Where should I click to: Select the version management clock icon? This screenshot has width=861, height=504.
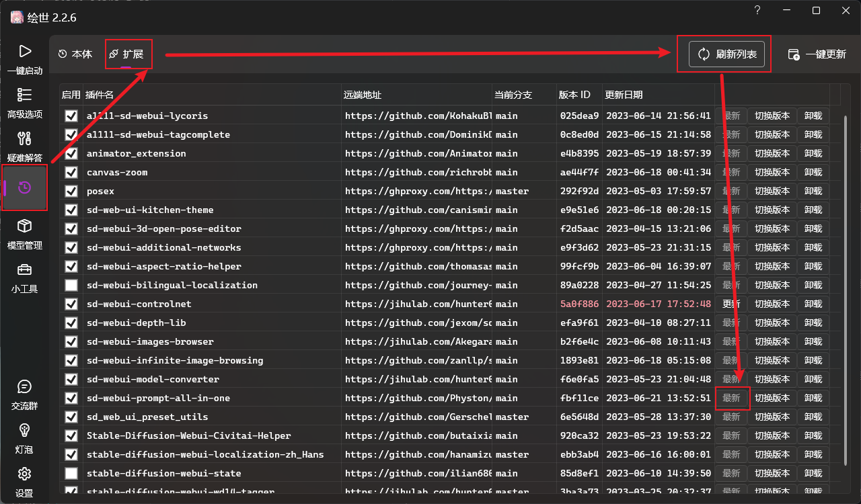(25, 187)
